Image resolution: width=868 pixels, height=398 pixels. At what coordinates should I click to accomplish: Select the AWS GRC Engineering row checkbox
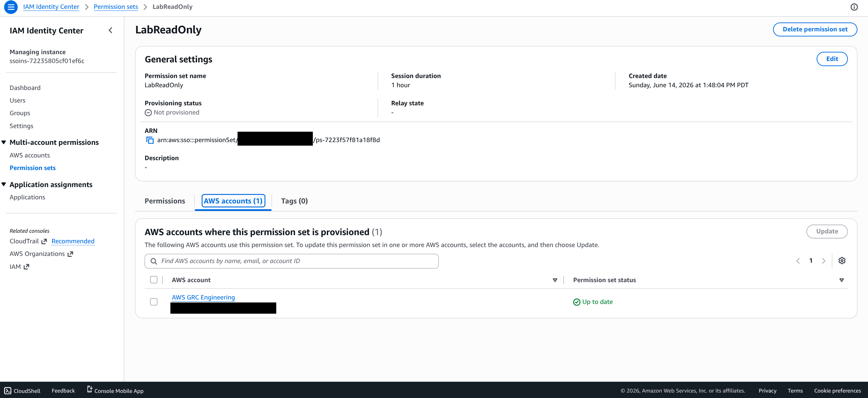(154, 302)
